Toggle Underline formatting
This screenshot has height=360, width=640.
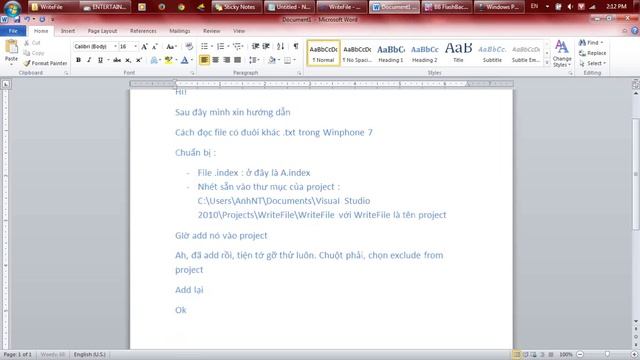pos(100,60)
